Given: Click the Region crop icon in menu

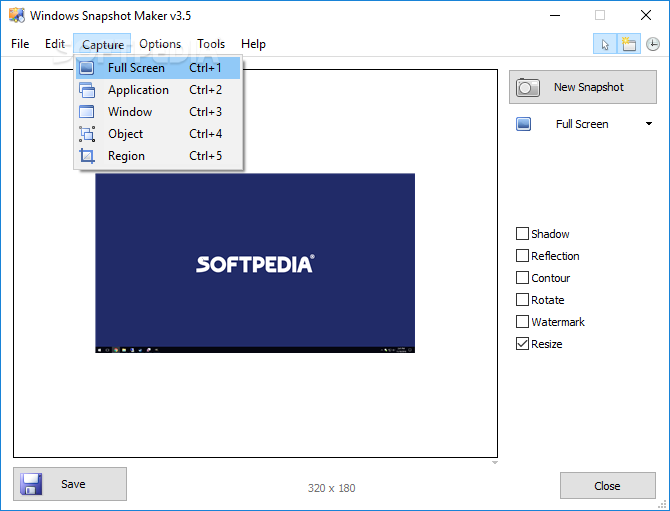Looking at the screenshot, I should (x=87, y=156).
